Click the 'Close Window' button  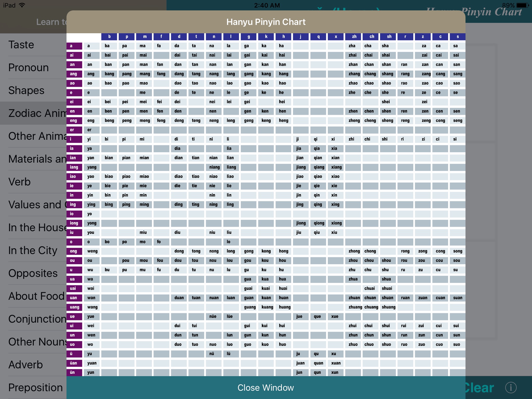pos(265,388)
